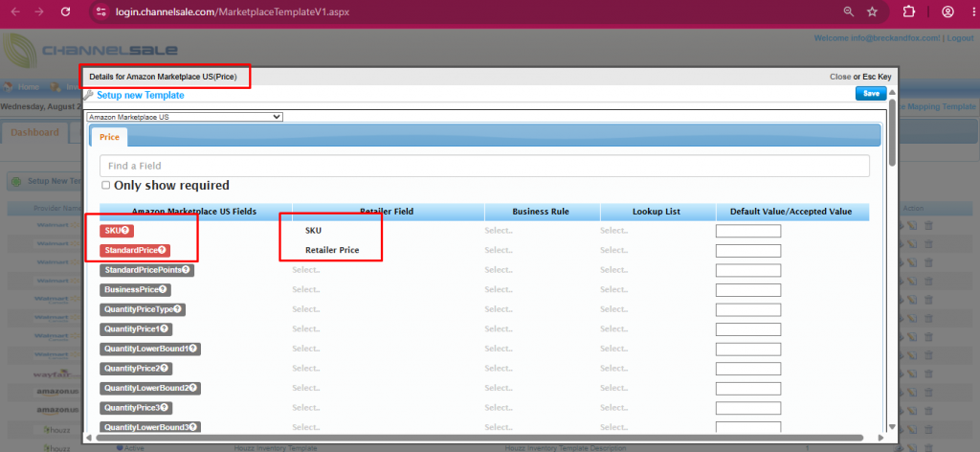Image resolution: width=980 pixels, height=452 pixels.
Task: Click QuantityPrice2 help icon
Action: point(165,369)
